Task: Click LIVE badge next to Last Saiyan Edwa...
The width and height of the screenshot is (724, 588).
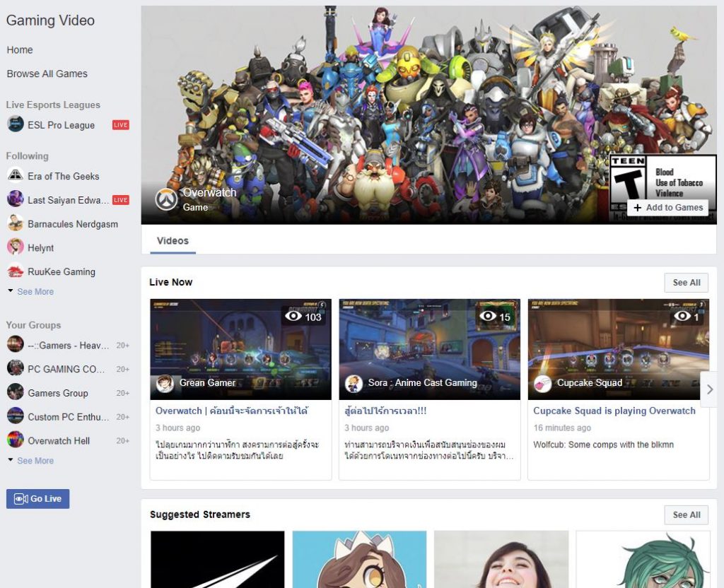Action: 120,200
